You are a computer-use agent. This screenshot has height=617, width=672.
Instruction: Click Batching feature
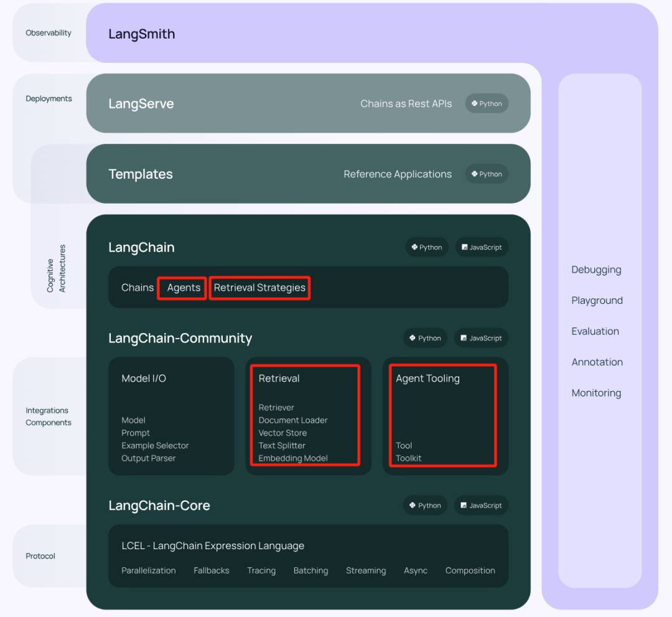(310, 570)
